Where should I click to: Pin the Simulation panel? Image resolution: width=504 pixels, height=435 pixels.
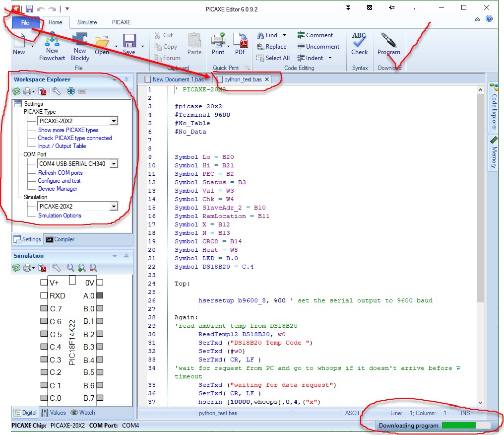point(126,256)
